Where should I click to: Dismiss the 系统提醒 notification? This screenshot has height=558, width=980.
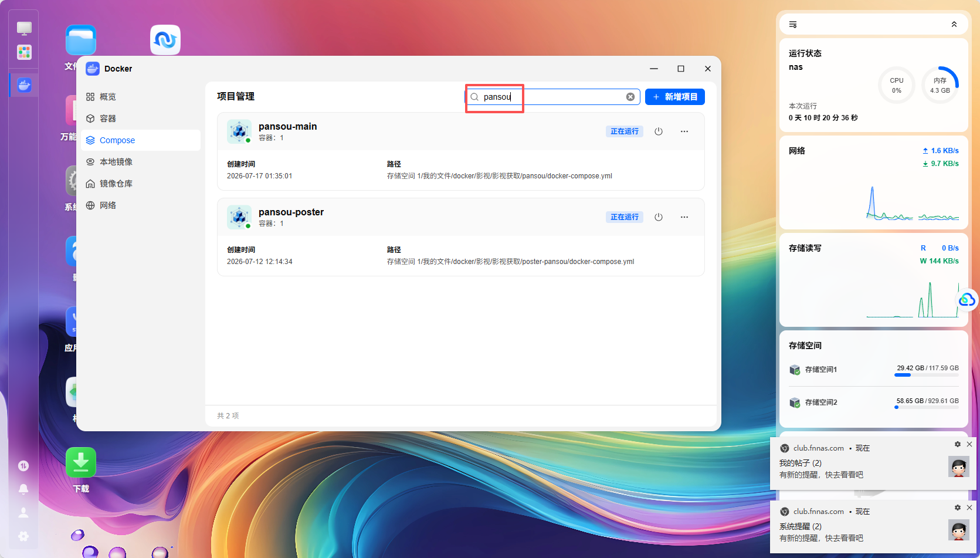[x=969, y=508]
